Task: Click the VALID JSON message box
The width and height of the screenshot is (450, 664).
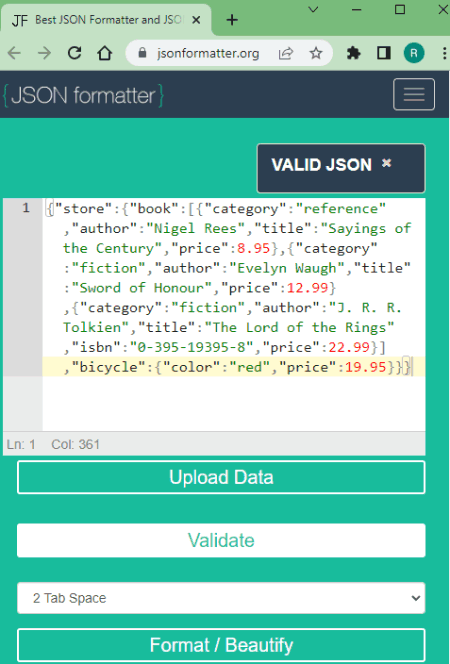Action: click(x=341, y=168)
